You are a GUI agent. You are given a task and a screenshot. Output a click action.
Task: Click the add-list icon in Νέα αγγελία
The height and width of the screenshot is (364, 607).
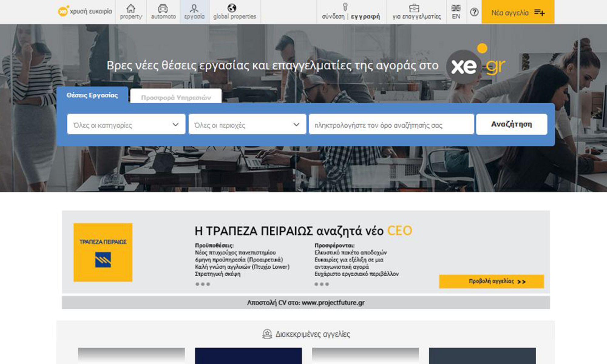coord(540,12)
